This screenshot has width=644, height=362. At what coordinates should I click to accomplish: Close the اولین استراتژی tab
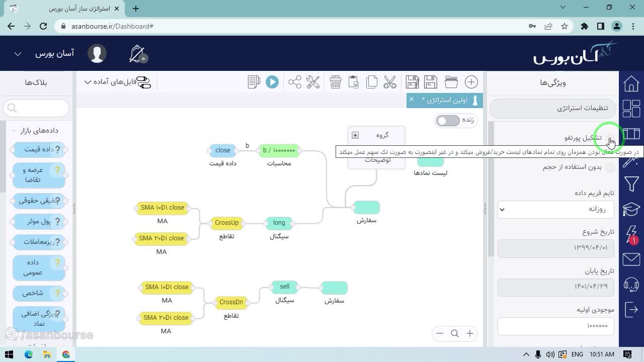(x=412, y=100)
